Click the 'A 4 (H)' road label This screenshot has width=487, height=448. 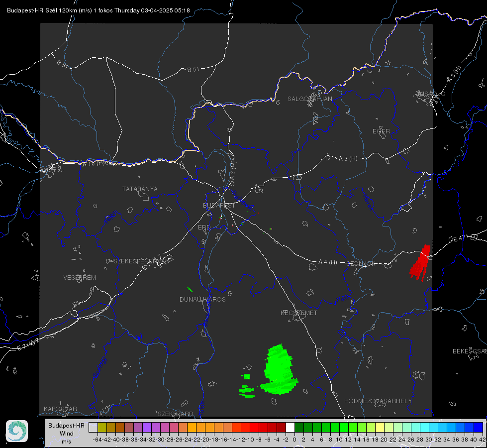tap(328, 262)
